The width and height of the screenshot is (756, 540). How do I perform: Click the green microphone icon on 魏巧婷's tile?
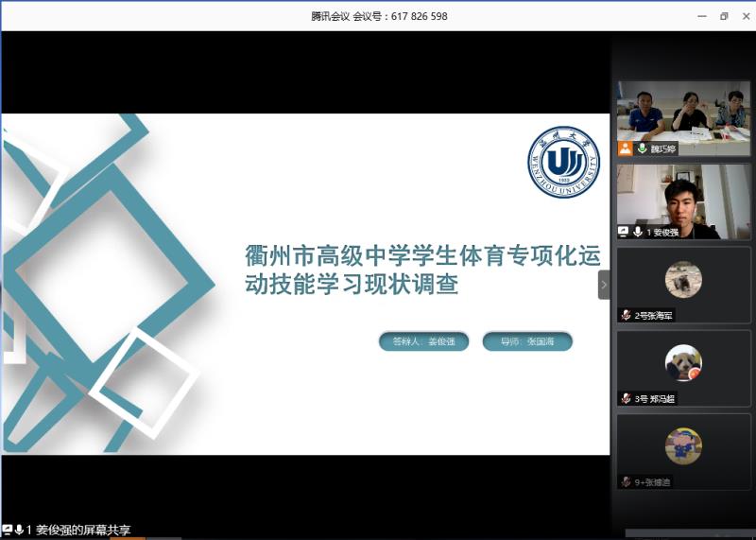[642, 149]
